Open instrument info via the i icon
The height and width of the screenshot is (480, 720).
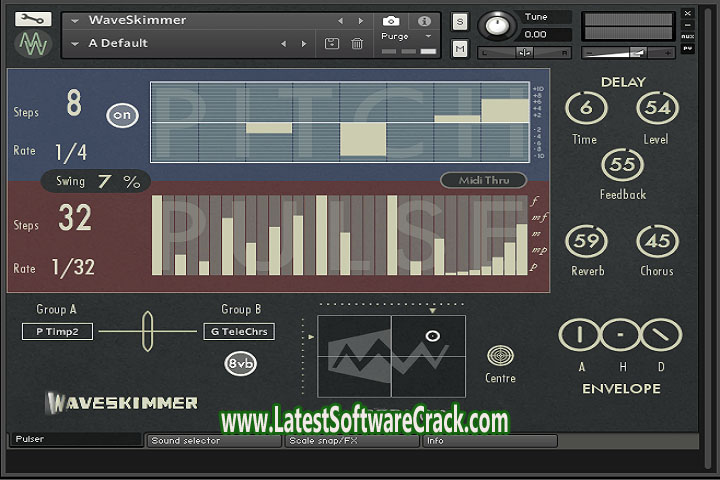(x=424, y=20)
